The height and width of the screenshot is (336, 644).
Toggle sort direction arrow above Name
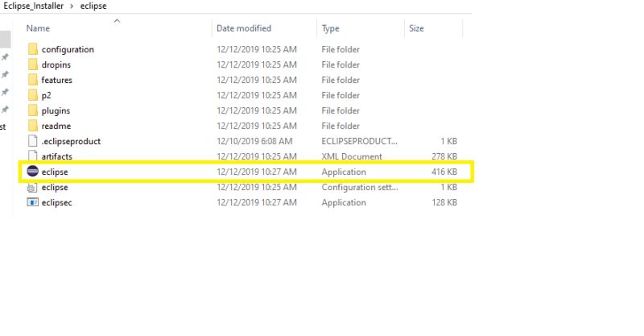pyautogui.click(x=117, y=21)
